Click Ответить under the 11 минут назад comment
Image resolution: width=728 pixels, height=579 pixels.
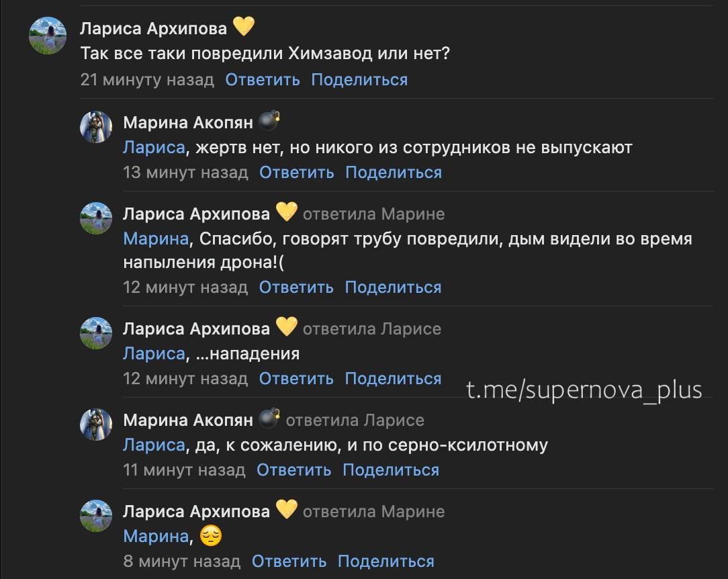coord(294,470)
